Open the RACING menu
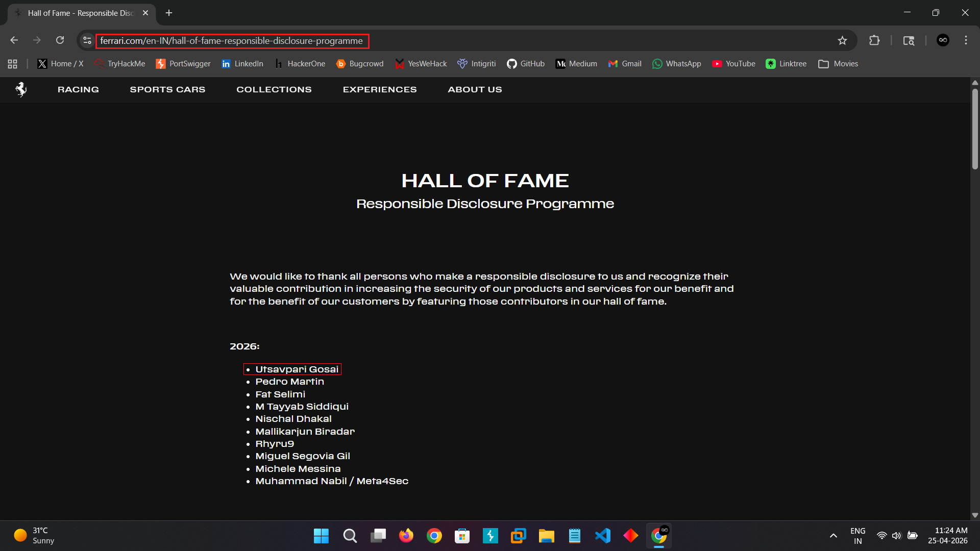This screenshot has height=551, width=980. (x=78, y=90)
